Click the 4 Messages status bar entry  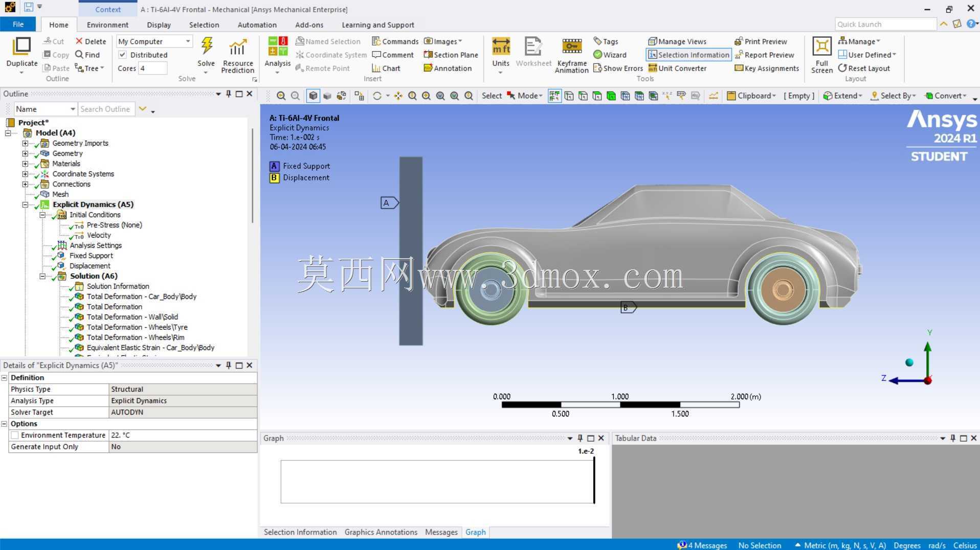click(702, 545)
